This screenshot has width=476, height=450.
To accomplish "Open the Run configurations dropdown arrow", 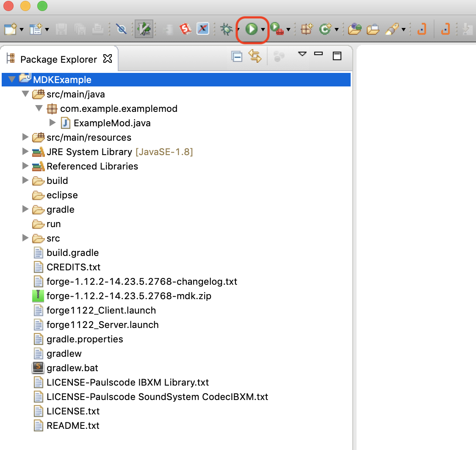I will (x=263, y=30).
